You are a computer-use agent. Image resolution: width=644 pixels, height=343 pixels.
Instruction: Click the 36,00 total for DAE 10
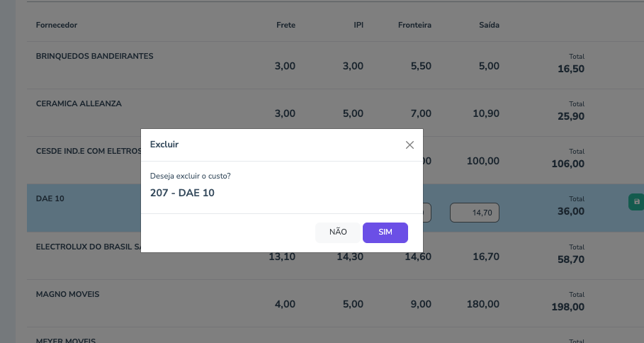tap(570, 211)
